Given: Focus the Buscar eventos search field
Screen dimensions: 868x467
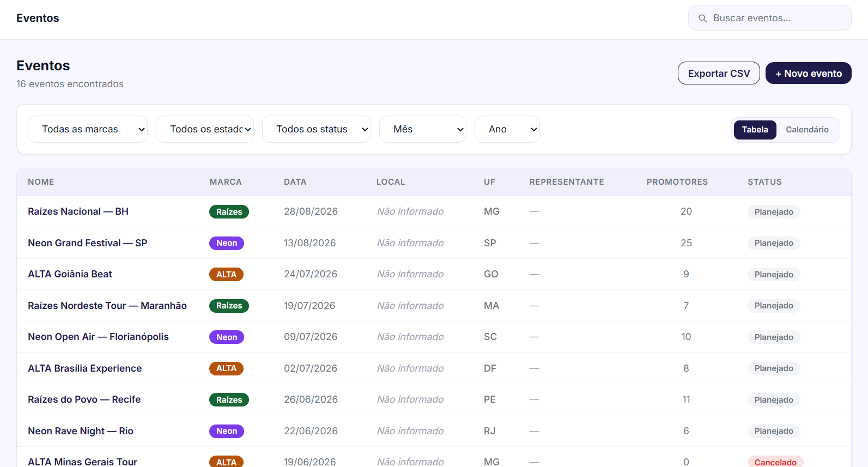Looking at the screenshot, I should click(x=769, y=18).
